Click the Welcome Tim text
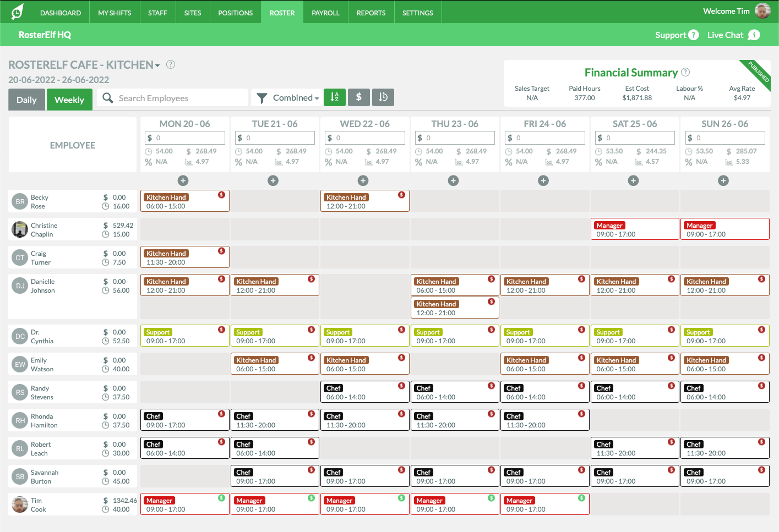The width and height of the screenshot is (779, 532). tap(726, 11)
